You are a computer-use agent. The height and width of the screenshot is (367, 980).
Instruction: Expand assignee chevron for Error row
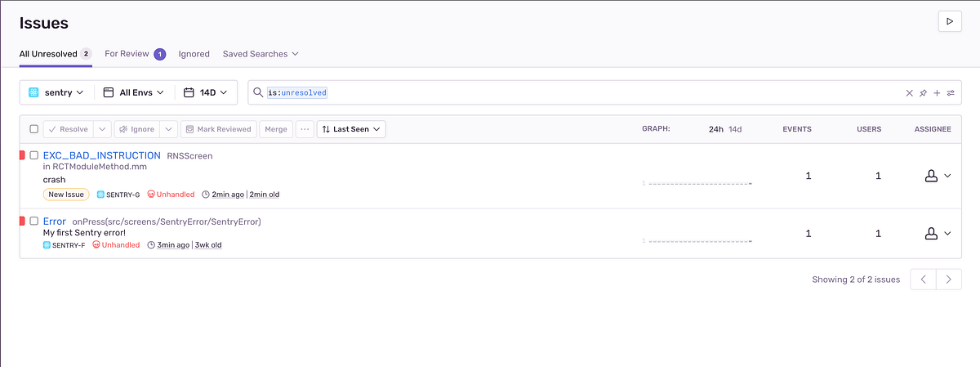tap(948, 234)
